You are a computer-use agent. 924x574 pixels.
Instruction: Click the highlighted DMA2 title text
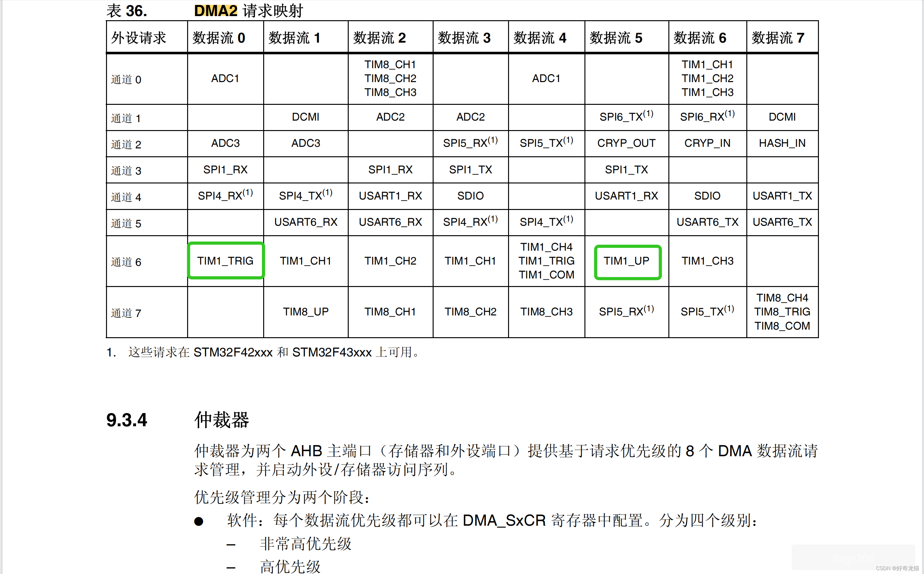(x=216, y=11)
